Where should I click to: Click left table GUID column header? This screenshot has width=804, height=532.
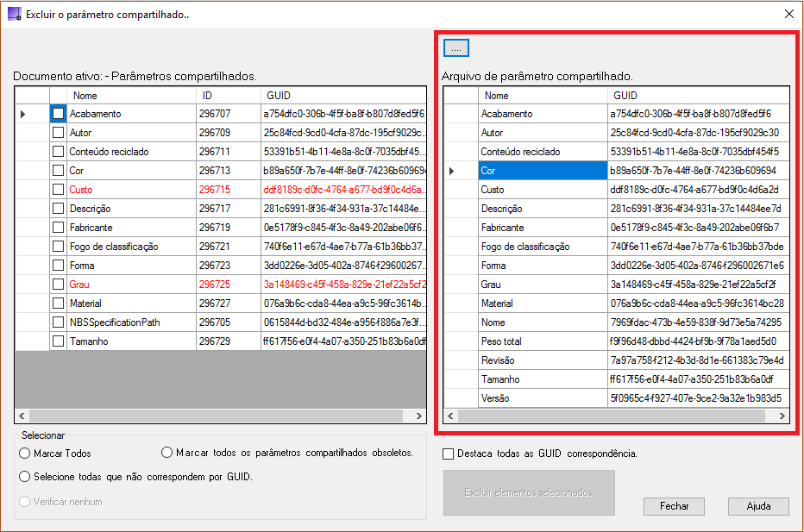tap(343, 96)
